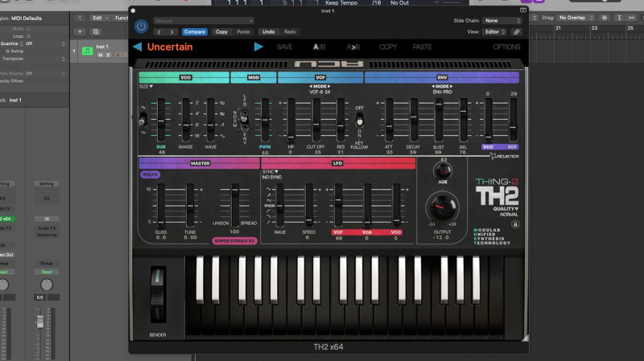Change the ENV MODE selector
The image size is (644, 361).
coord(442,87)
